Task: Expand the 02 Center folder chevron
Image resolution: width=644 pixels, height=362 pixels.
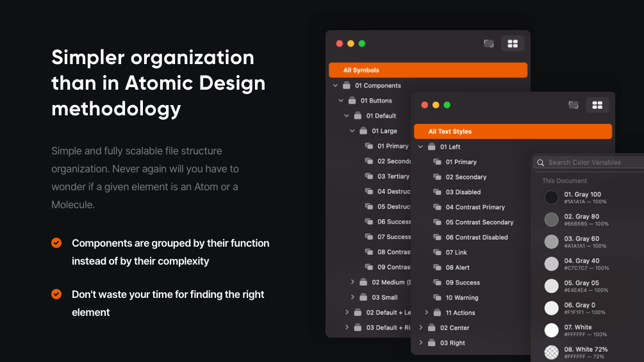Action: tap(420, 327)
